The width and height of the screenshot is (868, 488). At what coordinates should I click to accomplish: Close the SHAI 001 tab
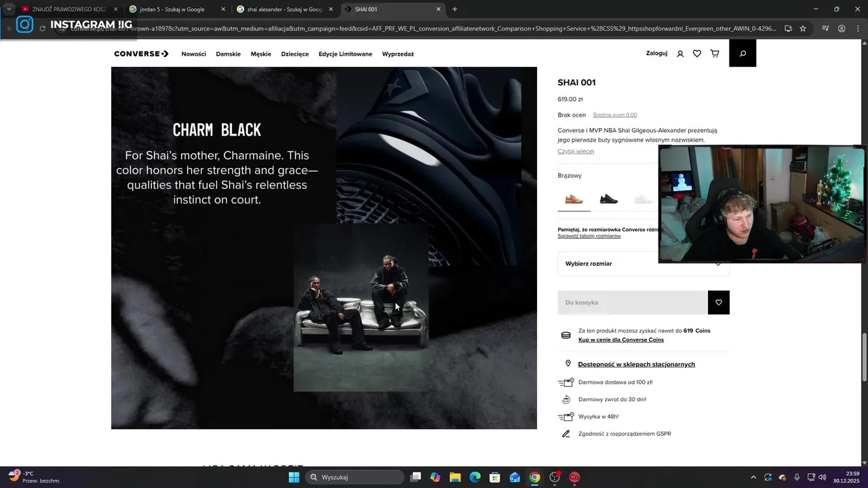pos(438,9)
